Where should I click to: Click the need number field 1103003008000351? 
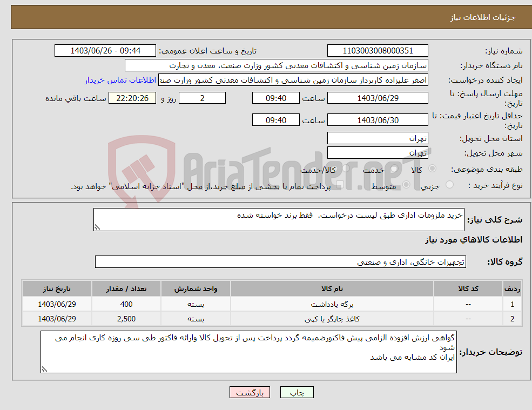(378, 51)
